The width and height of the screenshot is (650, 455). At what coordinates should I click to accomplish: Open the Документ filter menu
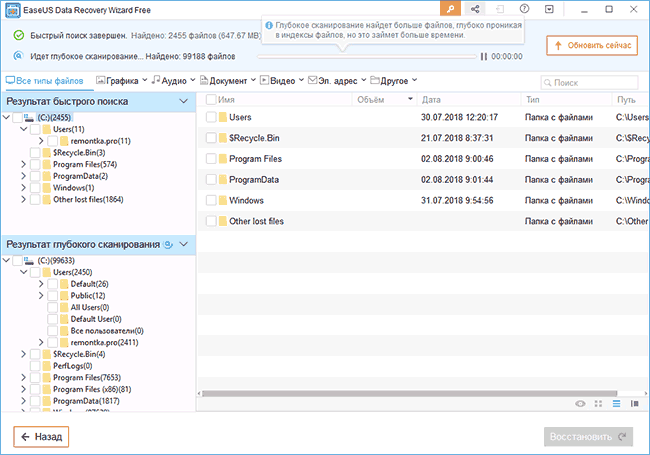click(x=228, y=81)
